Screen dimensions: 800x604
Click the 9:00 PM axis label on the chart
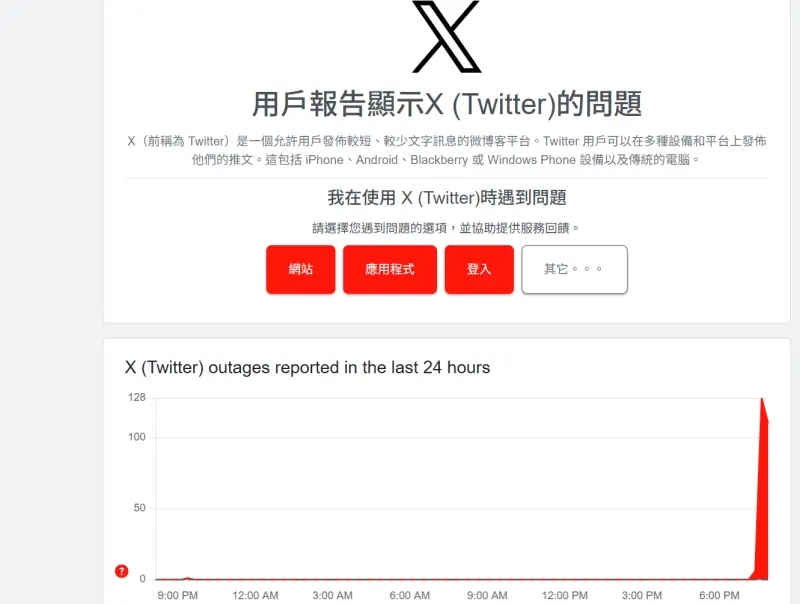tap(177, 594)
